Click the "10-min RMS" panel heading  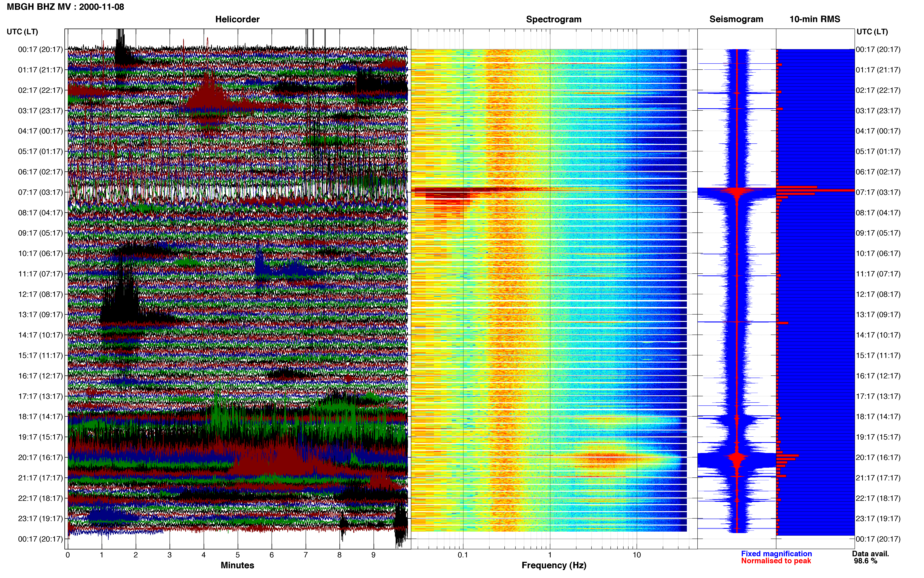click(815, 19)
